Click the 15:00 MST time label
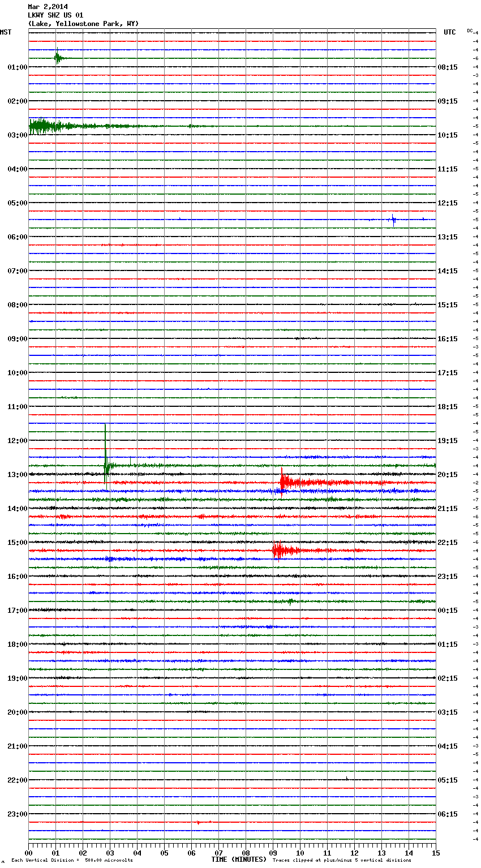 coord(18,543)
